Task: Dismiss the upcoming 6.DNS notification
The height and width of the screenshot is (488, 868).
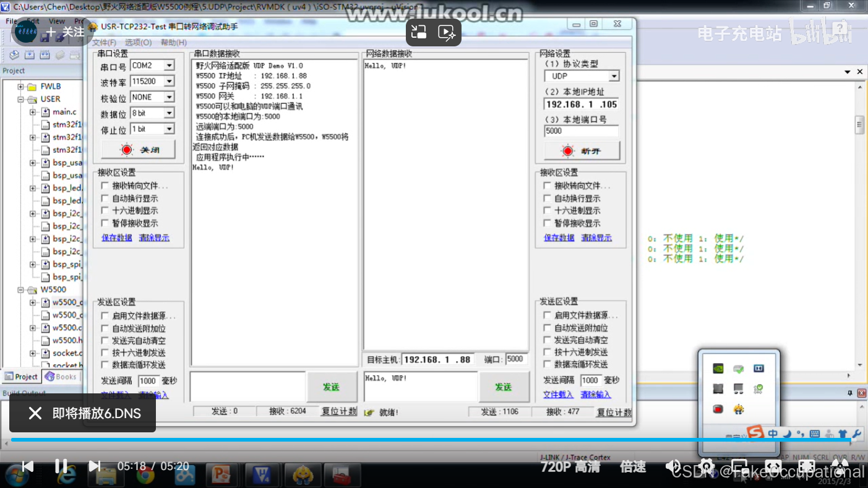Action: (x=35, y=413)
